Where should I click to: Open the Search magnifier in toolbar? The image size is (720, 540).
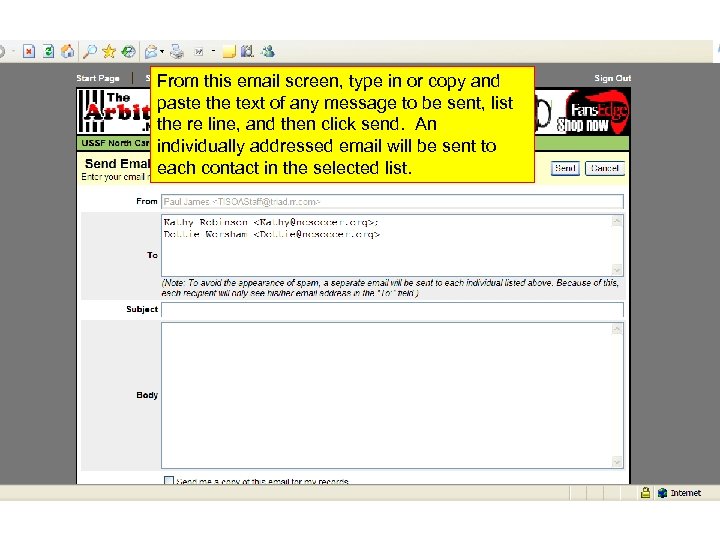90,51
